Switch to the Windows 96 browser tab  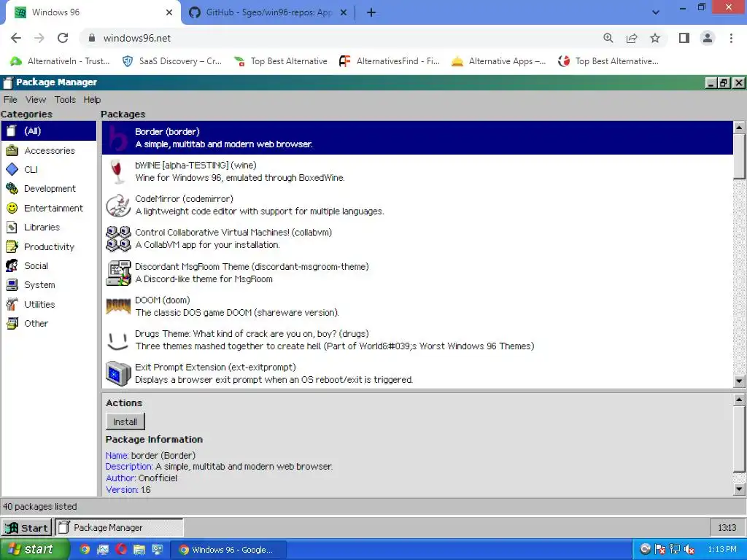coord(93,12)
